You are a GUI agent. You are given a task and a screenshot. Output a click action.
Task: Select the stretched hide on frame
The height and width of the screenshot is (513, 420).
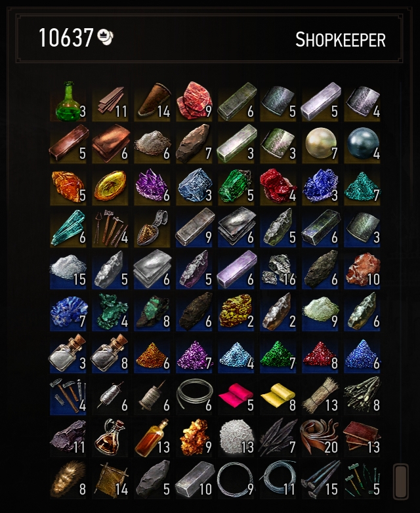(x=110, y=480)
